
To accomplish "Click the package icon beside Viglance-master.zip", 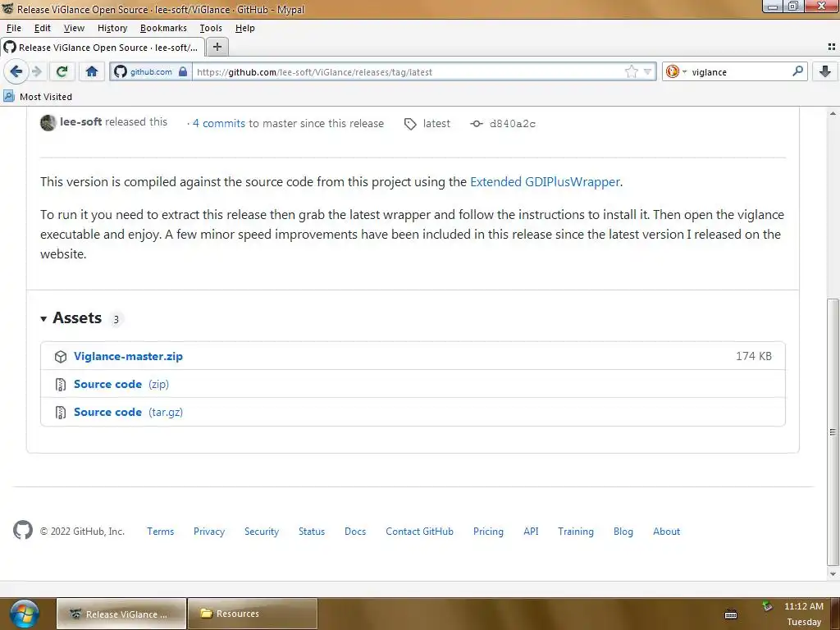I will tap(61, 356).
